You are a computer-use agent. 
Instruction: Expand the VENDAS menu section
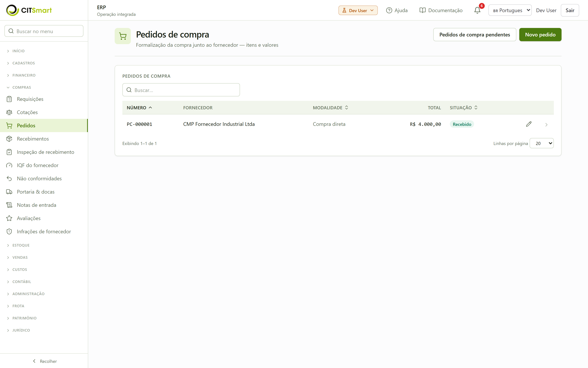coord(17,257)
